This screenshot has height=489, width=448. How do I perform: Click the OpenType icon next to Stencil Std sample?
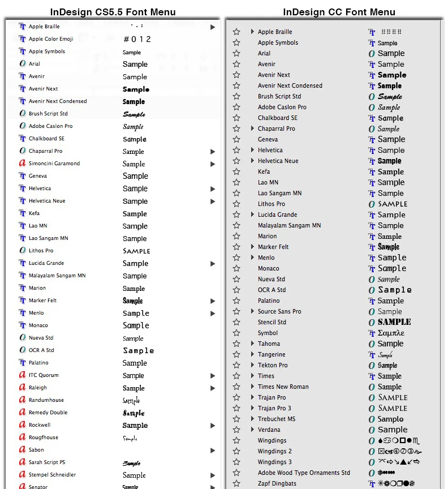point(372,322)
